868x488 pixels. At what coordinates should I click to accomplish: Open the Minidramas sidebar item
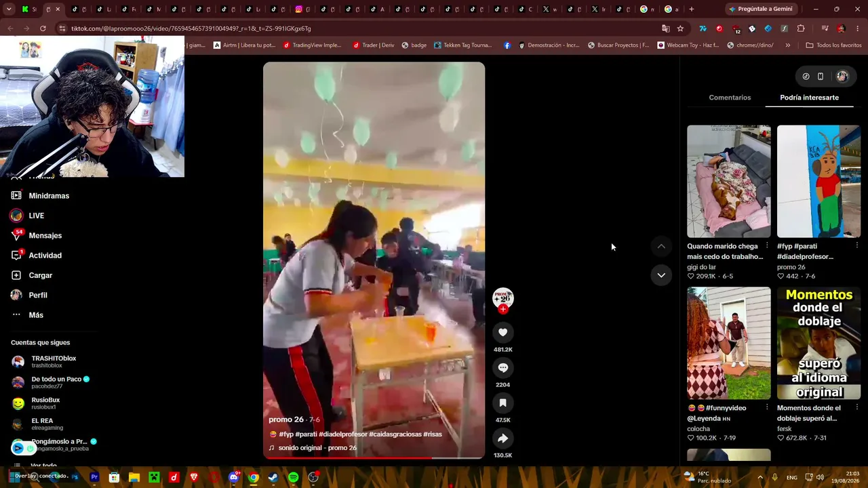(41, 196)
